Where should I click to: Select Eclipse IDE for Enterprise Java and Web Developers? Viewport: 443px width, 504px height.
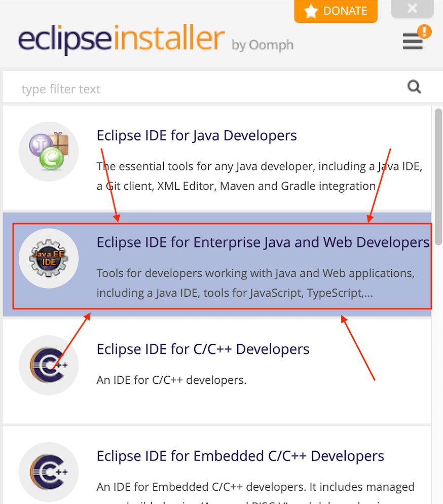tap(263, 242)
